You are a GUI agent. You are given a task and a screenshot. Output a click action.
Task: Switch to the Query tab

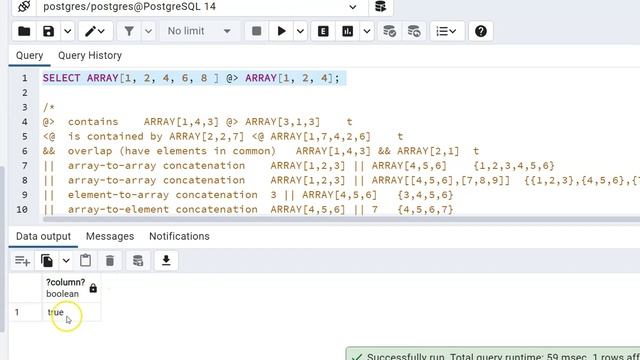(x=29, y=56)
